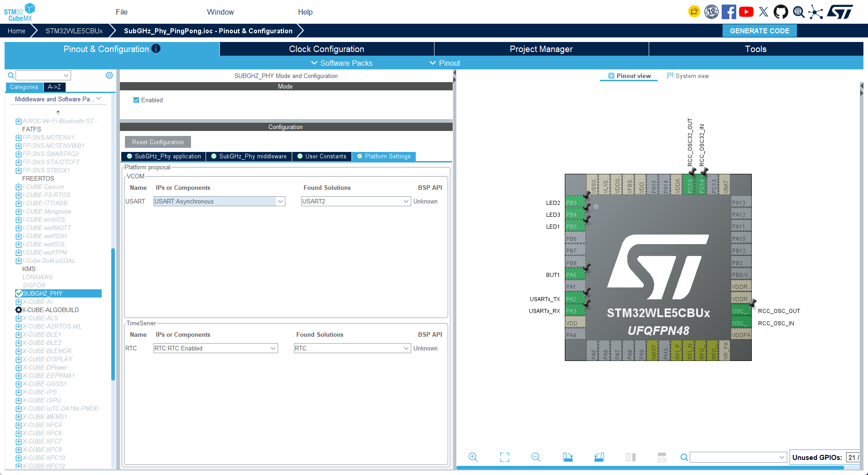Open the User Constants tab

[x=322, y=157]
